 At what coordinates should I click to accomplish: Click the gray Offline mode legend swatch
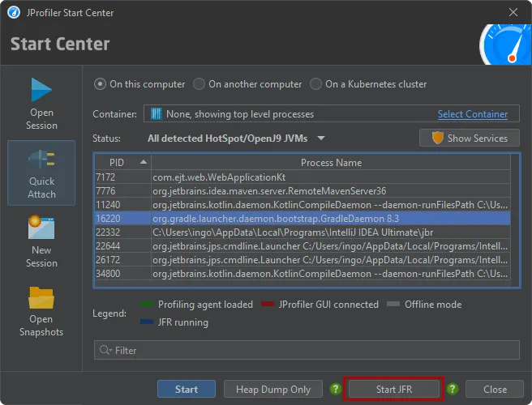[x=393, y=304]
